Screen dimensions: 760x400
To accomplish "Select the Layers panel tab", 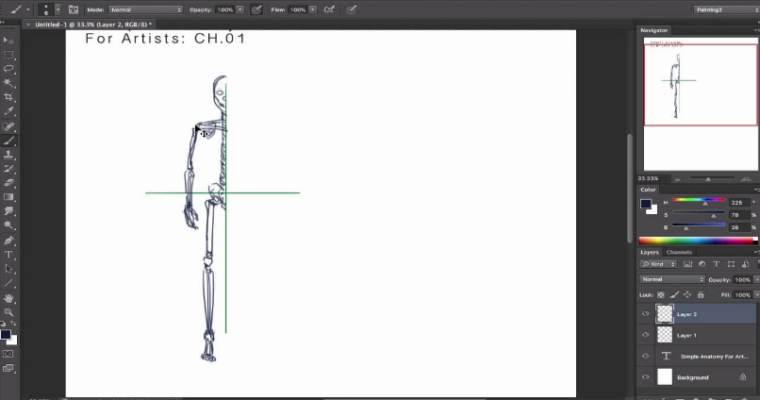I will [x=649, y=252].
